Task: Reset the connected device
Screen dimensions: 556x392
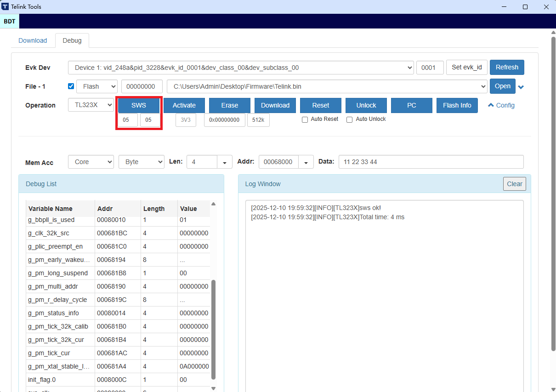Action: [x=320, y=105]
